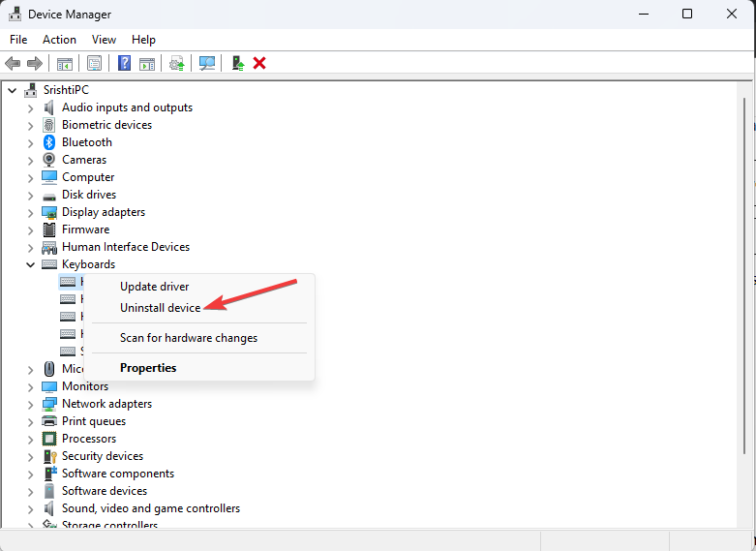This screenshot has width=756, height=551.
Task: Open the File menu
Action: tap(18, 40)
